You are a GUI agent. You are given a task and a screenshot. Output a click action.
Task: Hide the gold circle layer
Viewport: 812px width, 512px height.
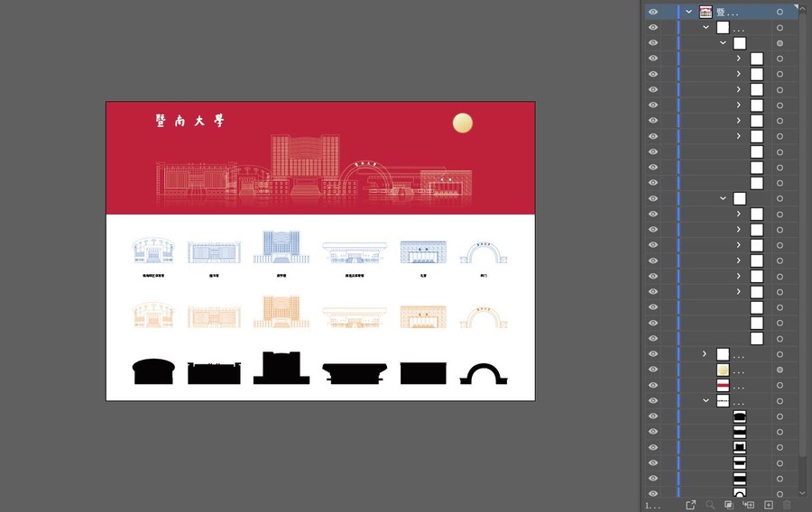pos(653,370)
